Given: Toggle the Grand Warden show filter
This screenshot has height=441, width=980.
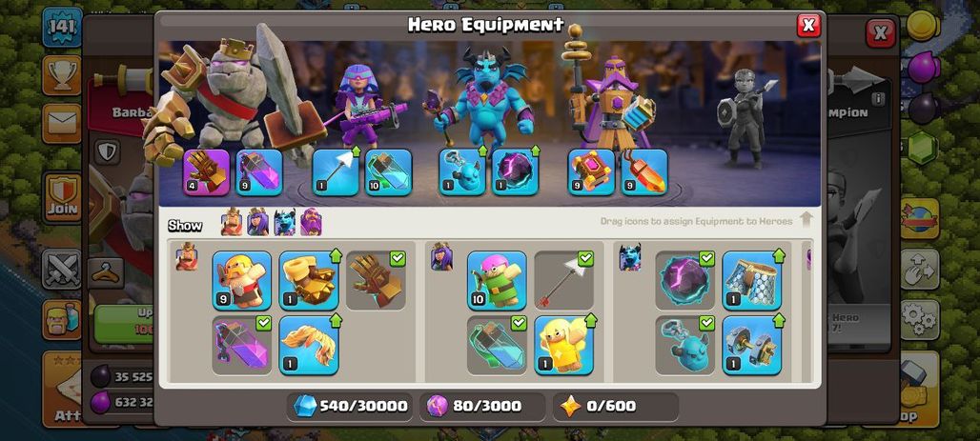Looking at the screenshot, I should click(x=311, y=222).
